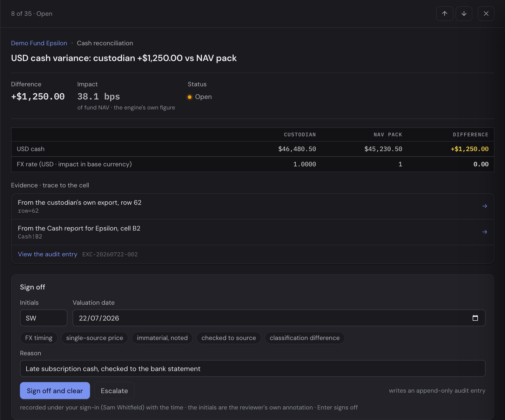The width and height of the screenshot is (505, 420).
Task: Click the FX rate row label
Action: [x=74, y=164]
